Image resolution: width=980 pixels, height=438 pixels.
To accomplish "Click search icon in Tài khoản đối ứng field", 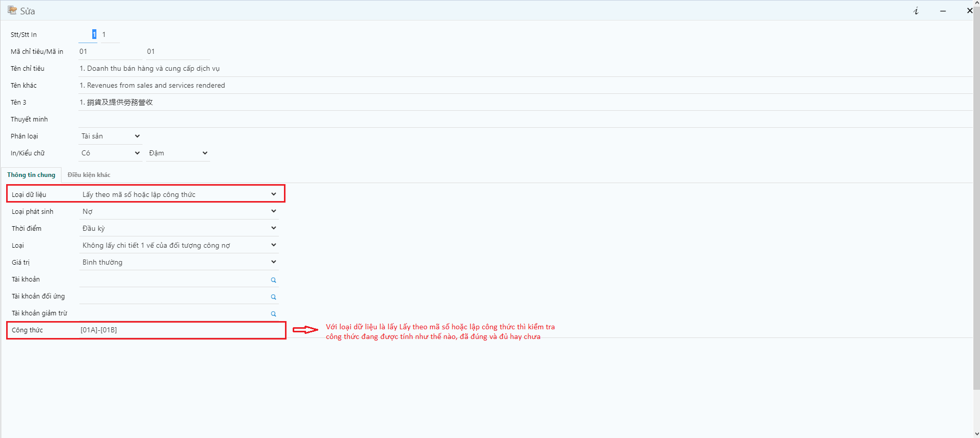I will 273,297.
